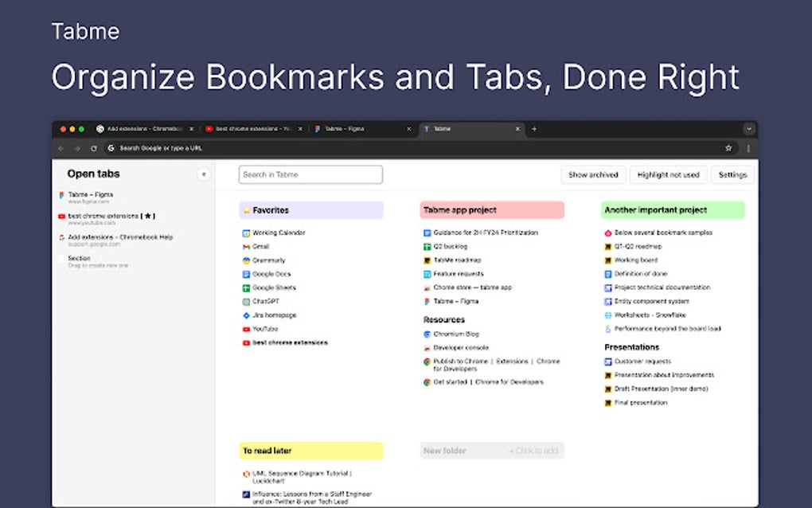The image size is (812, 508).
Task: Click Section placeholder in sidebar
Action: (93, 261)
